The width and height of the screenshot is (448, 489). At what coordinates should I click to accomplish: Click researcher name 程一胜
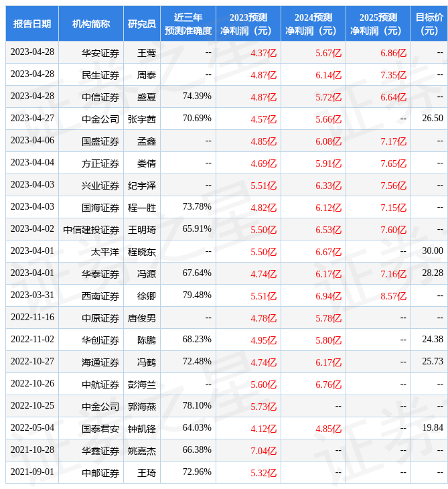pyautogui.click(x=142, y=208)
